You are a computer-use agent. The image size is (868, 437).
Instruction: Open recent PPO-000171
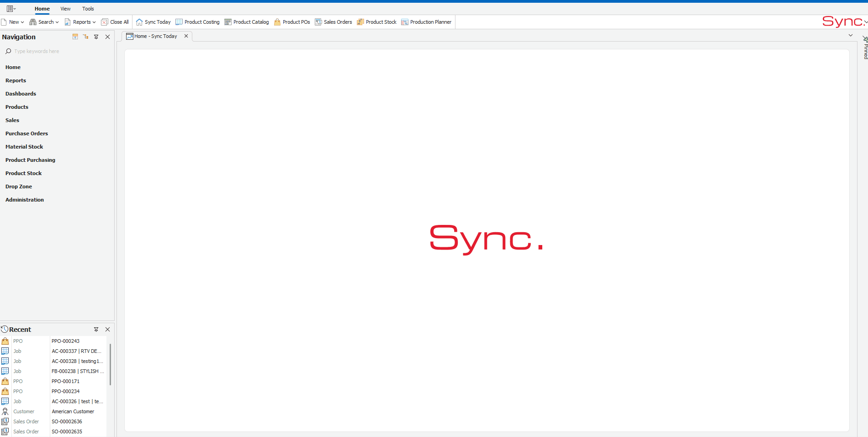(65, 381)
